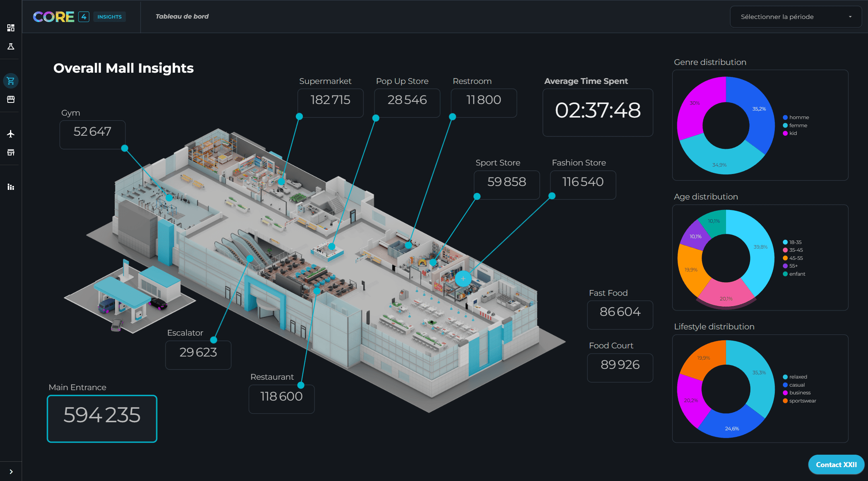Click the Contact XXII button
This screenshot has width=868, height=481.
[836, 464]
